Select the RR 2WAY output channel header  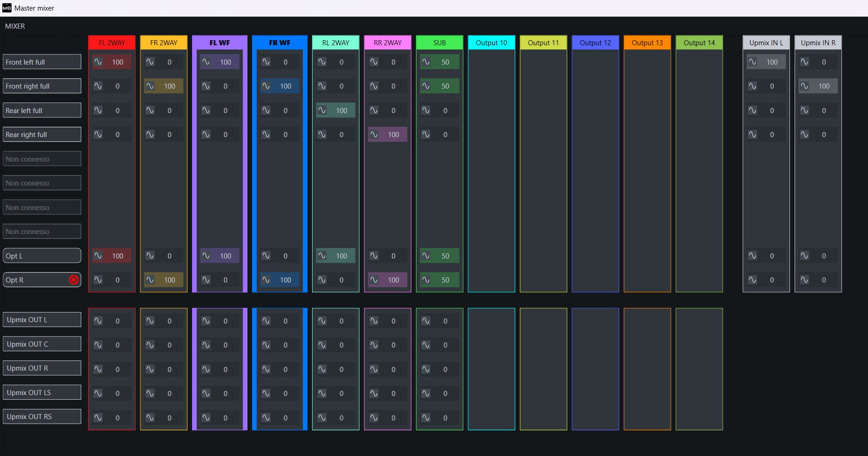pos(387,42)
